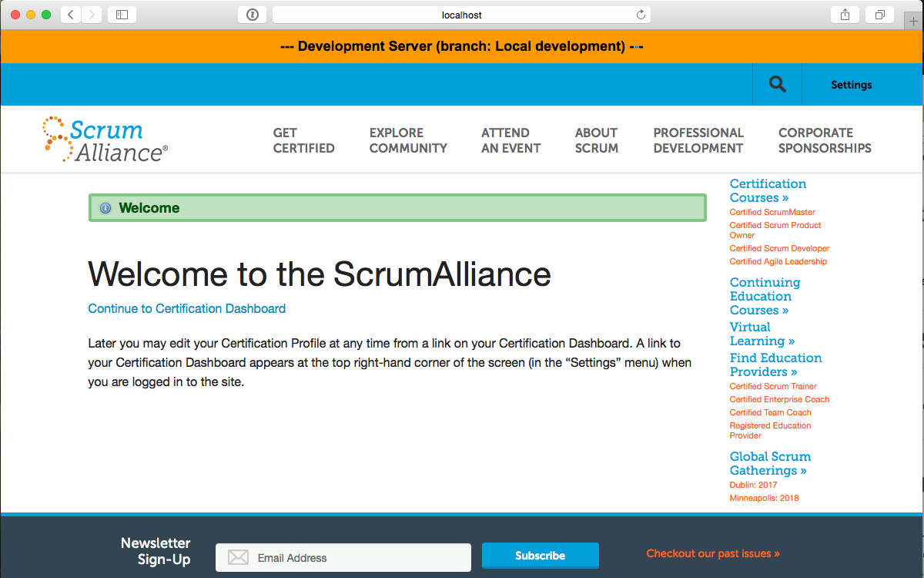Click Checkout our past issues link
Viewport: 924px width, 578px height.
[713, 553]
